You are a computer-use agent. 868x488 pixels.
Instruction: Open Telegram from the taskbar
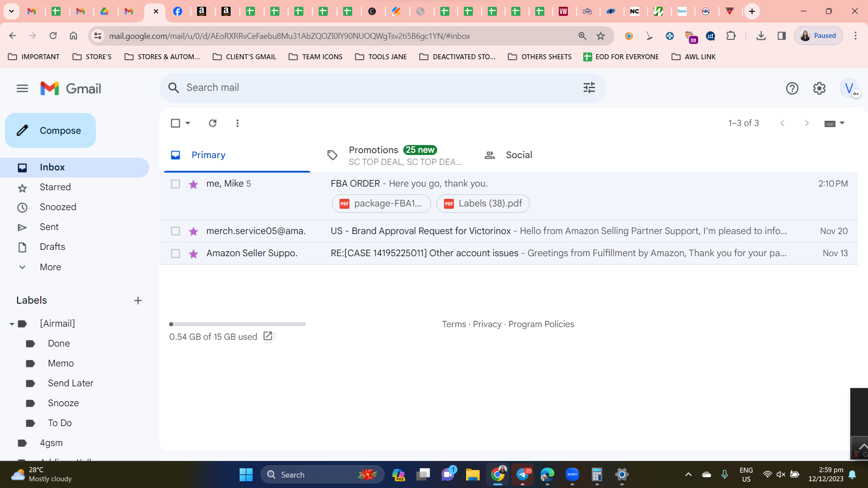[523, 475]
